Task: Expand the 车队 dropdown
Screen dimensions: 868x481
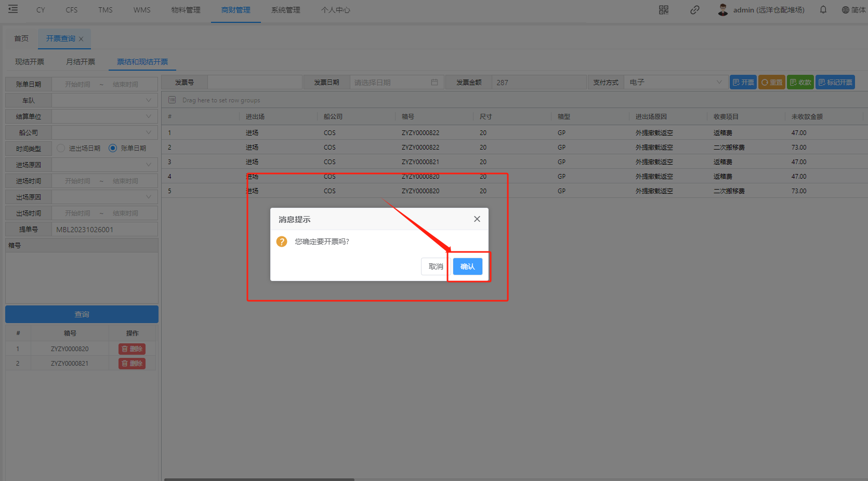Action: click(x=104, y=100)
